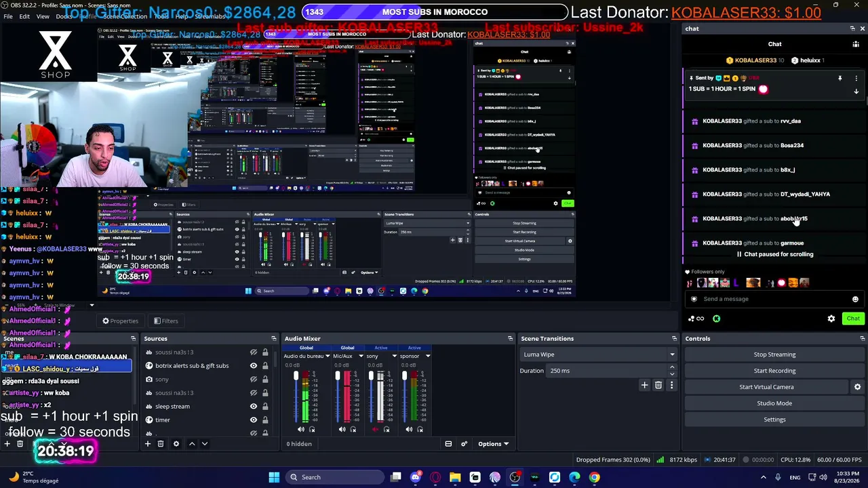Open source properties gear in the Sources toolbar

click(x=176, y=444)
